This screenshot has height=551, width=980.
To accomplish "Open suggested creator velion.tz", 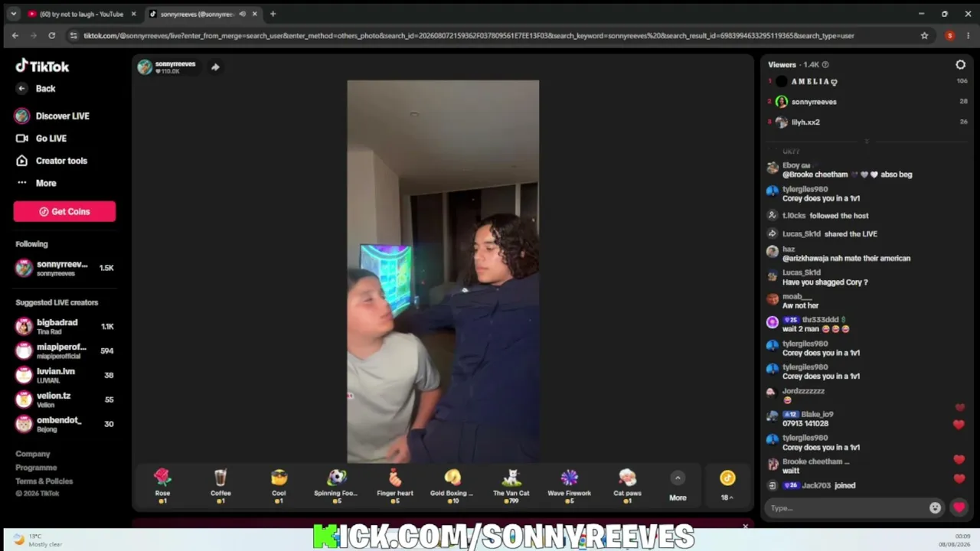I will tap(64, 399).
